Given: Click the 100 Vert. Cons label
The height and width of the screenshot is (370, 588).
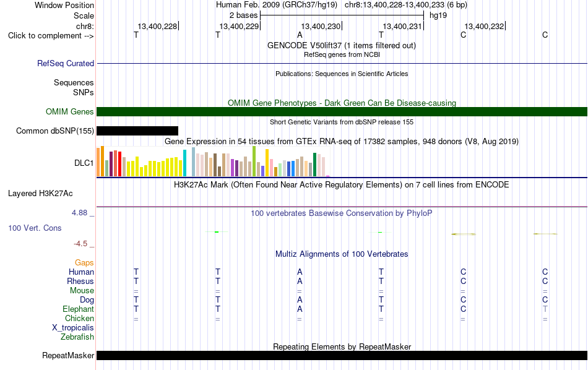Looking at the screenshot, I should [35, 228].
